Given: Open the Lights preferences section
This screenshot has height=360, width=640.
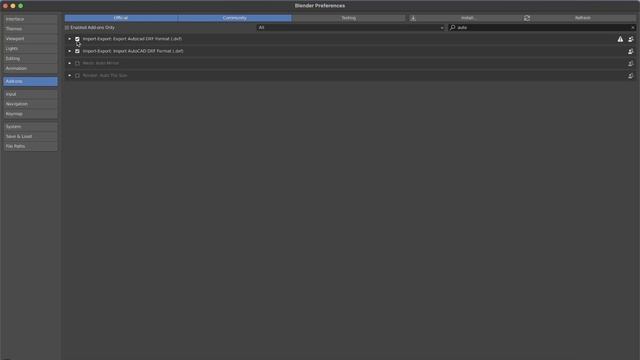Looking at the screenshot, I should point(30,49).
